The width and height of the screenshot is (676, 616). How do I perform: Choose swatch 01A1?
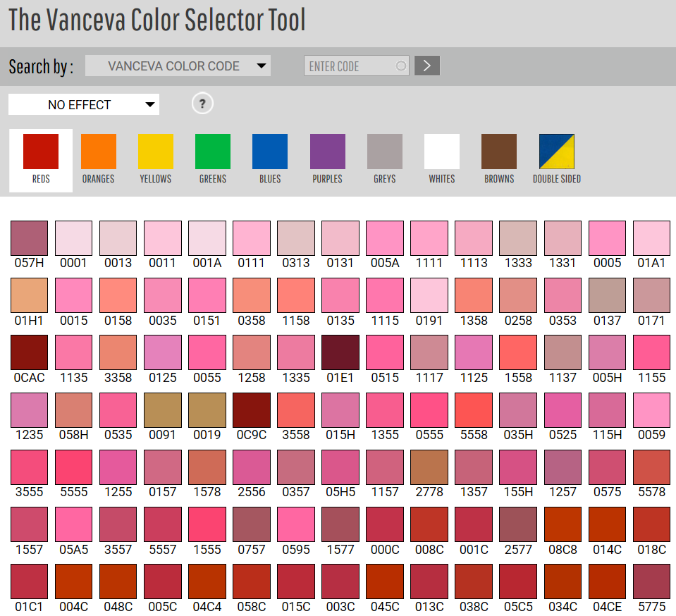point(651,238)
